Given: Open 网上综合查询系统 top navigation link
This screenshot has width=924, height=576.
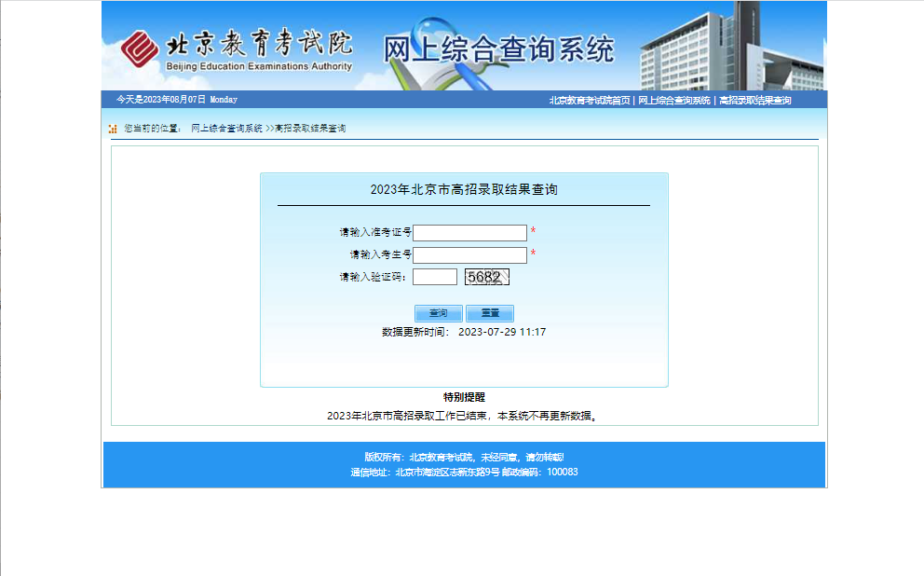Looking at the screenshot, I should click(674, 101).
